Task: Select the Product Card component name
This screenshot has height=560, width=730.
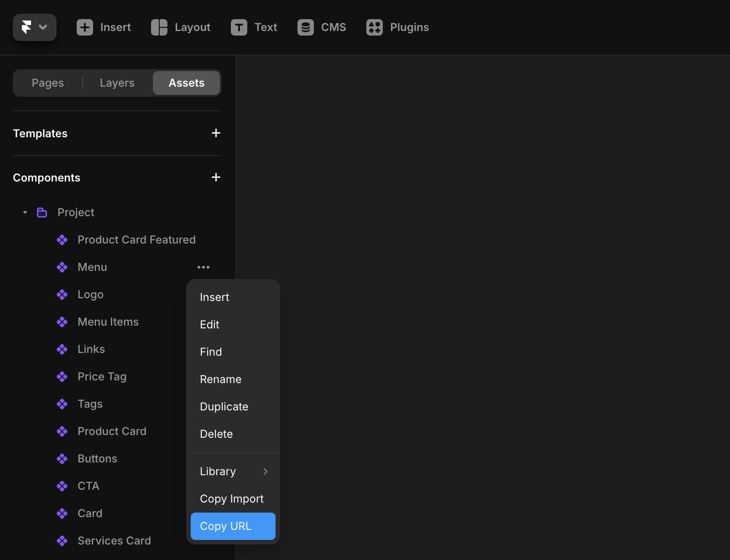Action: click(x=112, y=431)
